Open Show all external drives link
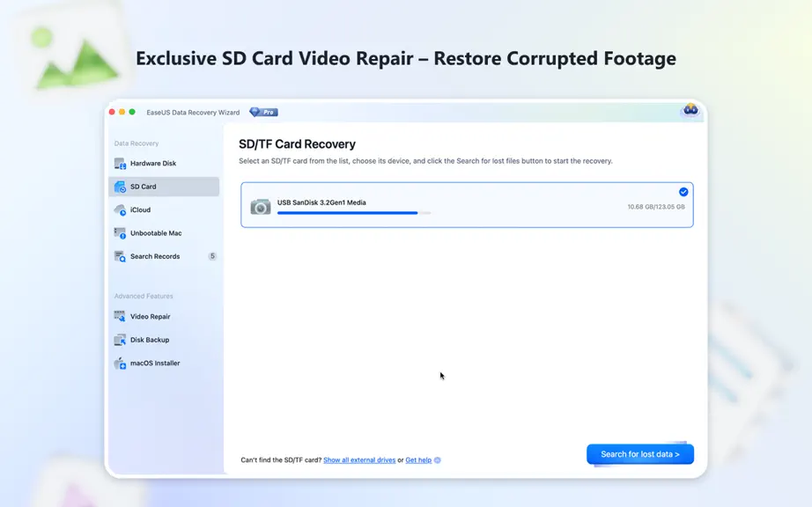812x507 pixels. tap(359, 460)
